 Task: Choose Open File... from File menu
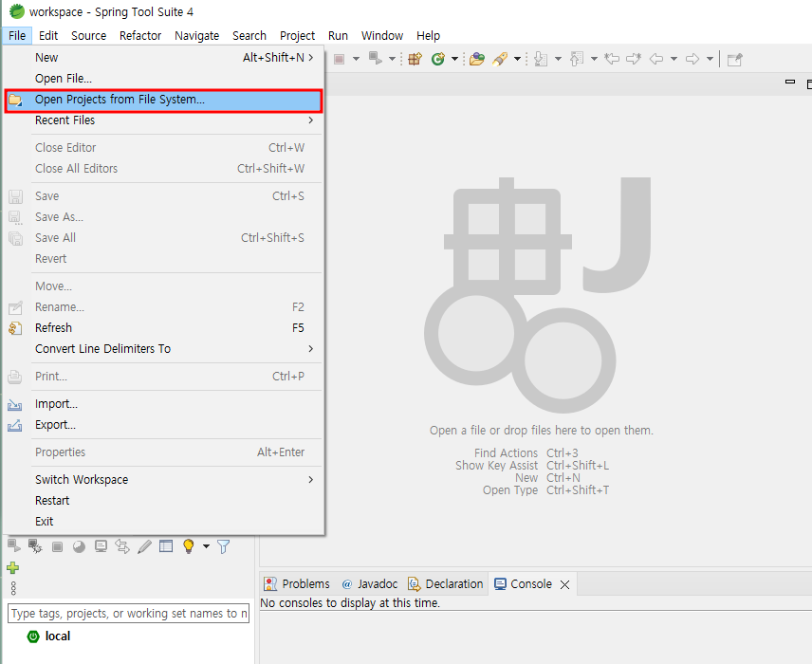coord(163,78)
